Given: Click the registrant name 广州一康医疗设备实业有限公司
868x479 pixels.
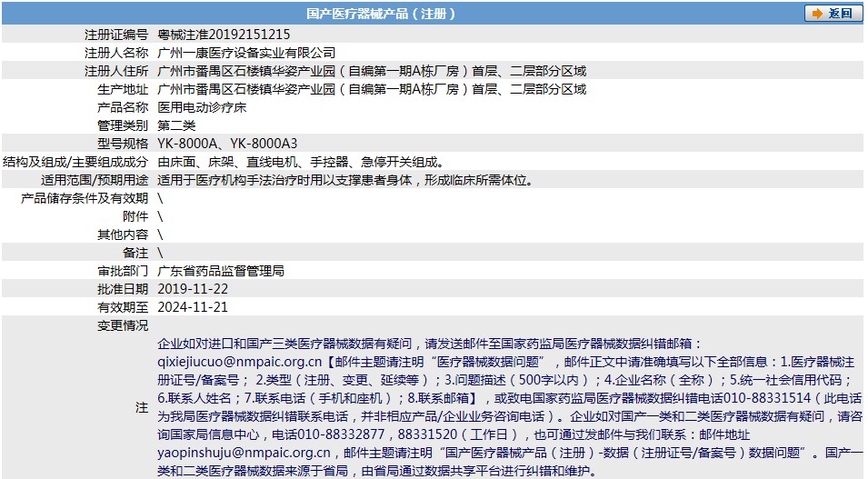Looking at the screenshot, I should (246, 53).
